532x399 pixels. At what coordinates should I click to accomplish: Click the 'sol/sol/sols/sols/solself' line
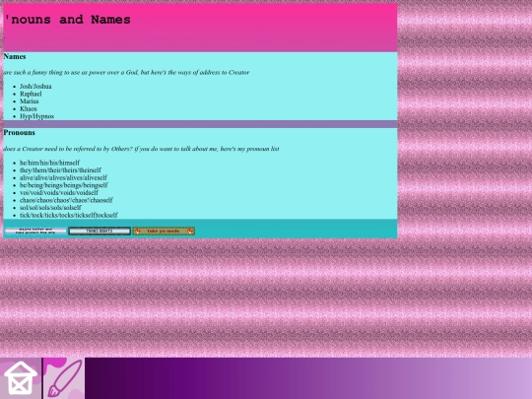pos(50,207)
